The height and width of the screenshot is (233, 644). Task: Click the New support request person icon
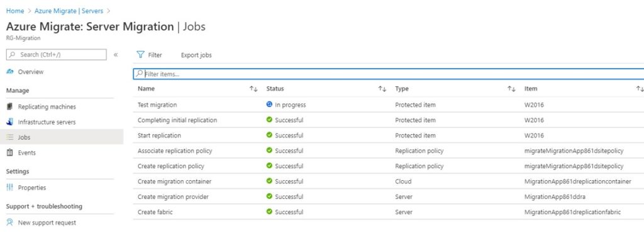coord(10,222)
